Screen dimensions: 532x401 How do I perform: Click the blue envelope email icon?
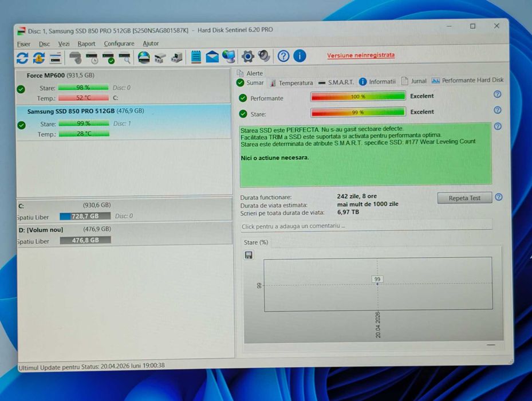coord(212,56)
